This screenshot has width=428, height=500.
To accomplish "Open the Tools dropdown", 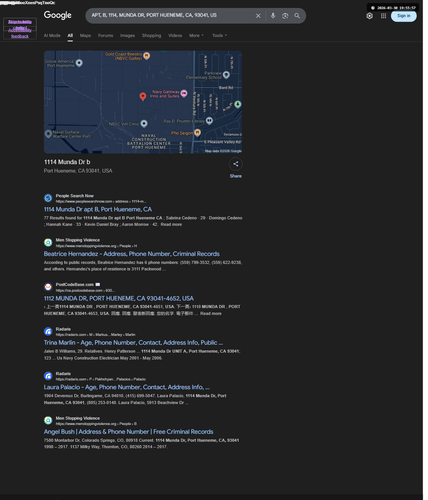I will click(219, 35).
